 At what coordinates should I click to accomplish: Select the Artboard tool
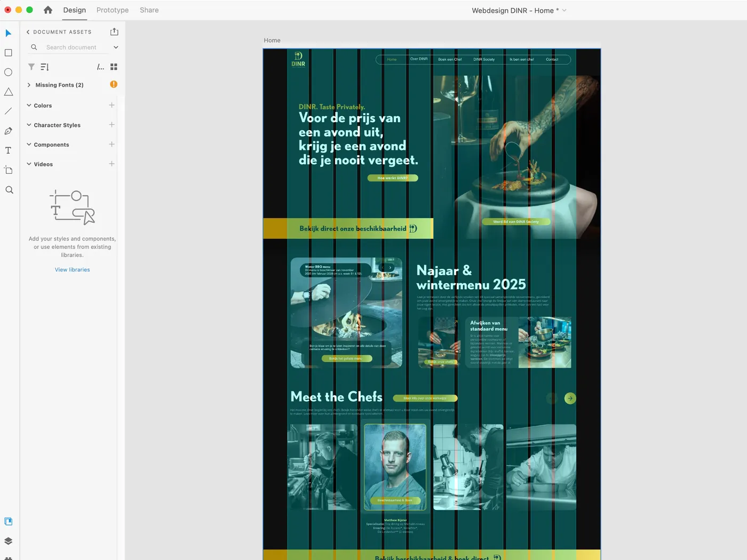point(9,170)
